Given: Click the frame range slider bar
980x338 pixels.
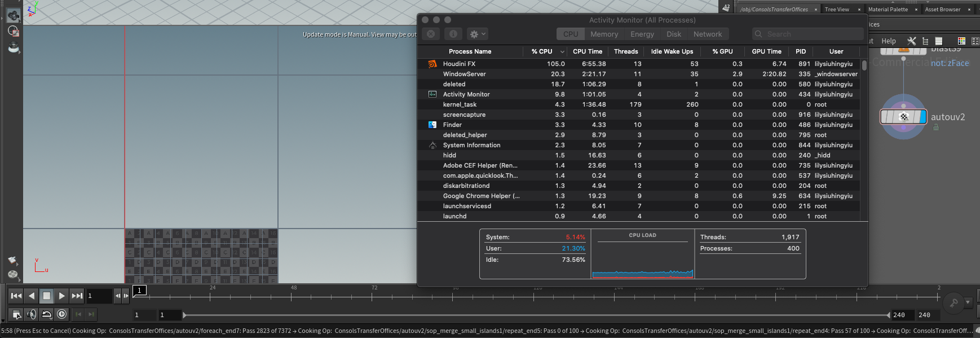Looking at the screenshot, I should click(x=537, y=315).
